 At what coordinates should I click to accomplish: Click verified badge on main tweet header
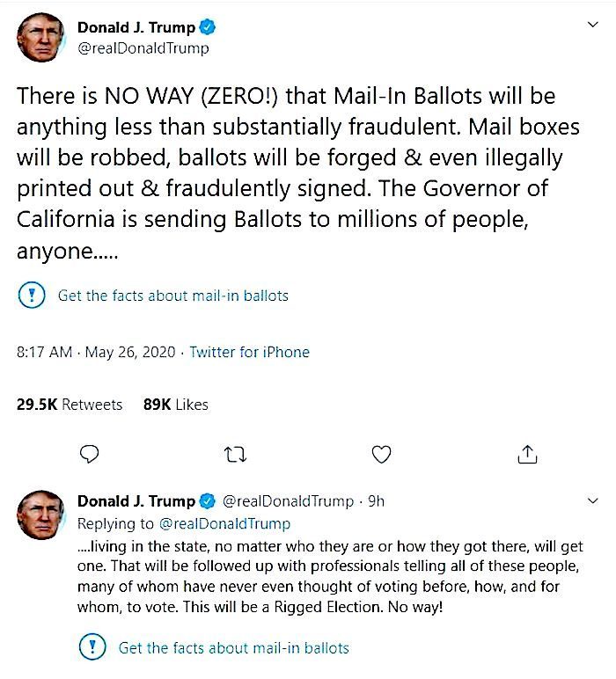coord(208,27)
